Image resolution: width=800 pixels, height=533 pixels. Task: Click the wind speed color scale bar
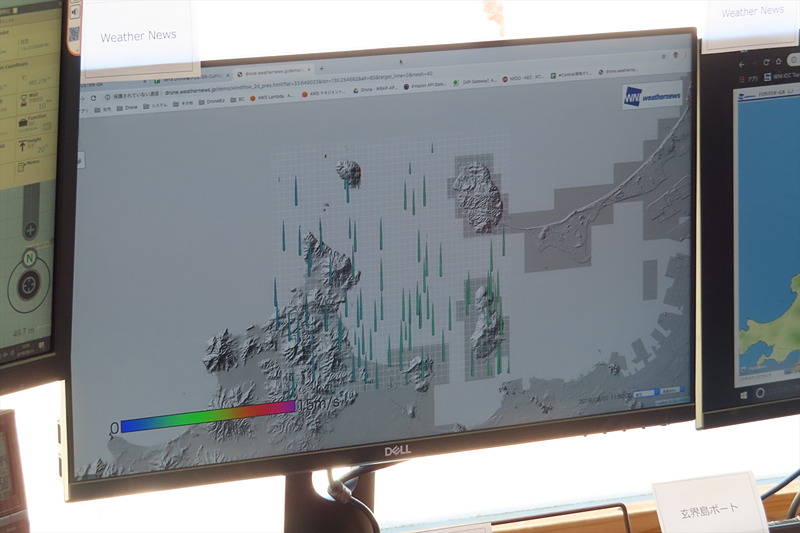tap(208, 417)
